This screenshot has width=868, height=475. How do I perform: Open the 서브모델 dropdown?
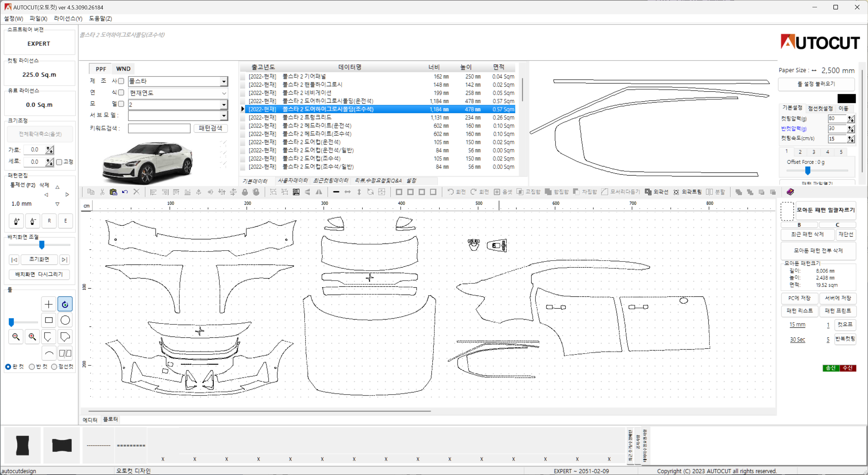(224, 116)
